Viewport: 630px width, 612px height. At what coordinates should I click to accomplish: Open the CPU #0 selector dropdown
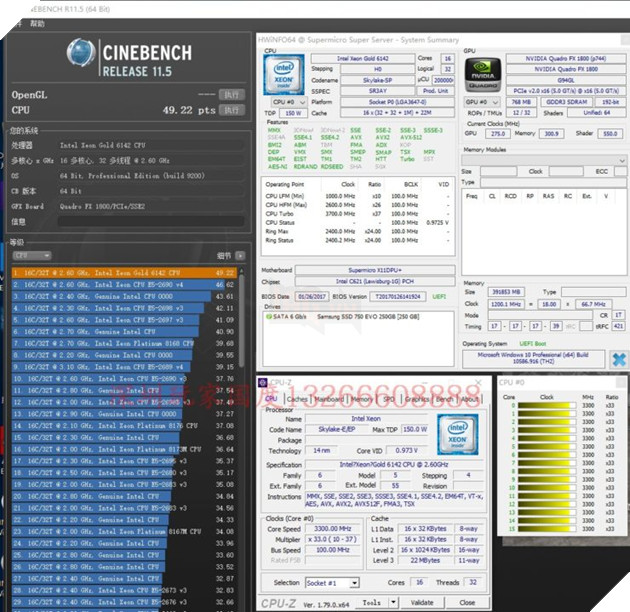288,102
